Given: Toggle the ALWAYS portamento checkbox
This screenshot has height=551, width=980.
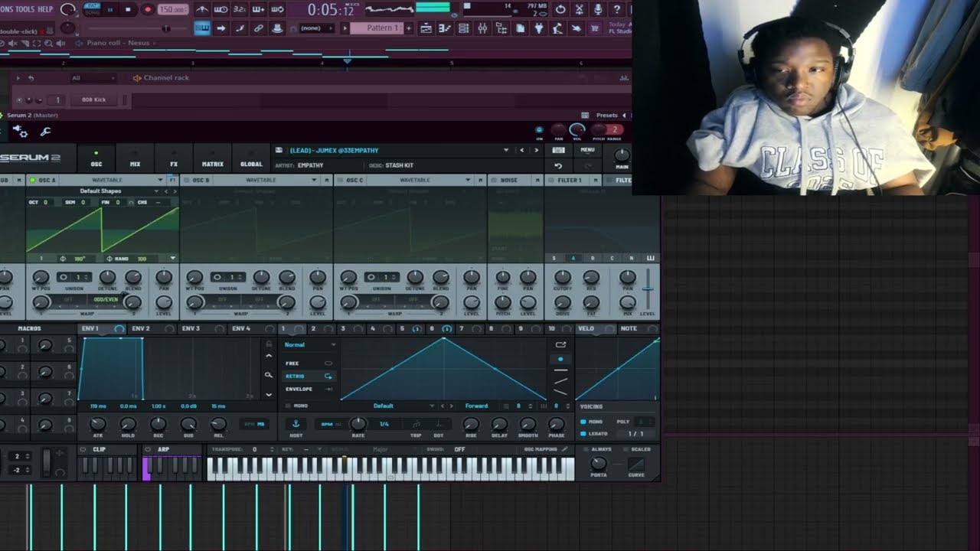Looking at the screenshot, I should pos(585,449).
